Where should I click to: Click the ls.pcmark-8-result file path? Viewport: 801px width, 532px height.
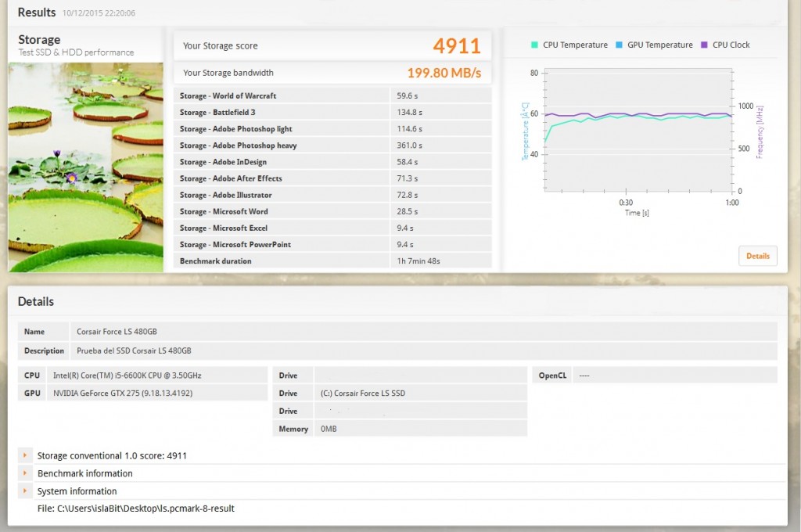(135, 509)
